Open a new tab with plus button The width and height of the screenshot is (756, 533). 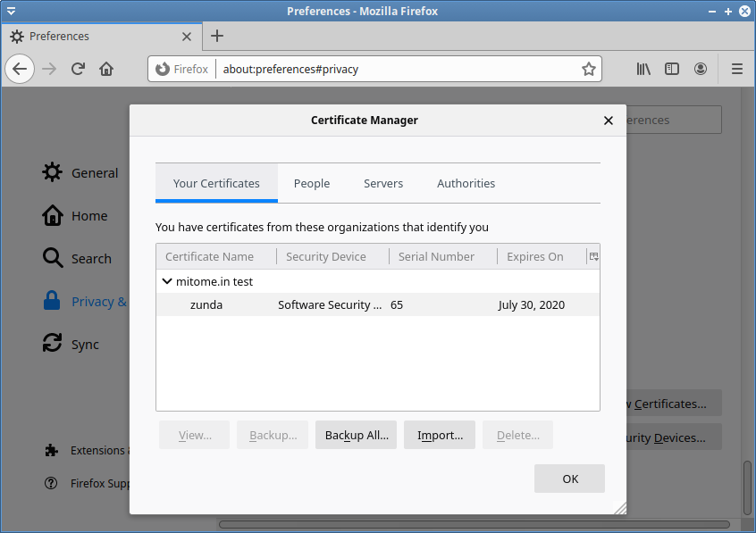point(217,36)
